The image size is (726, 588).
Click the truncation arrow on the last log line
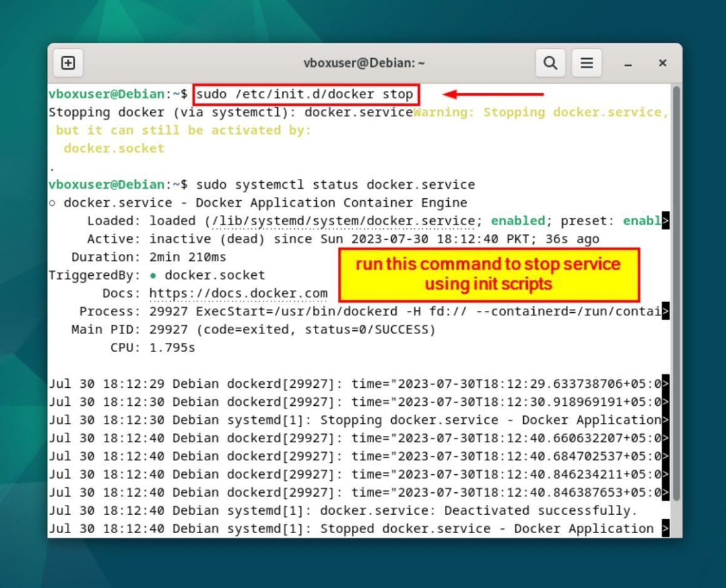(665, 529)
